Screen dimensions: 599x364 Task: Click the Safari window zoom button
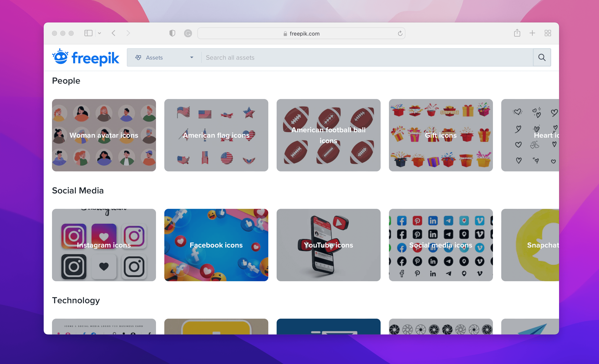point(71,33)
